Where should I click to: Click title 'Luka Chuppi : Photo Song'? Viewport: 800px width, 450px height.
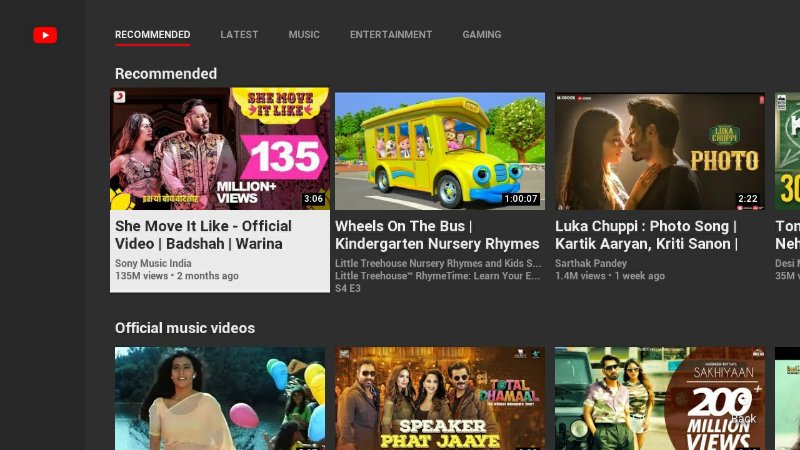(x=646, y=235)
